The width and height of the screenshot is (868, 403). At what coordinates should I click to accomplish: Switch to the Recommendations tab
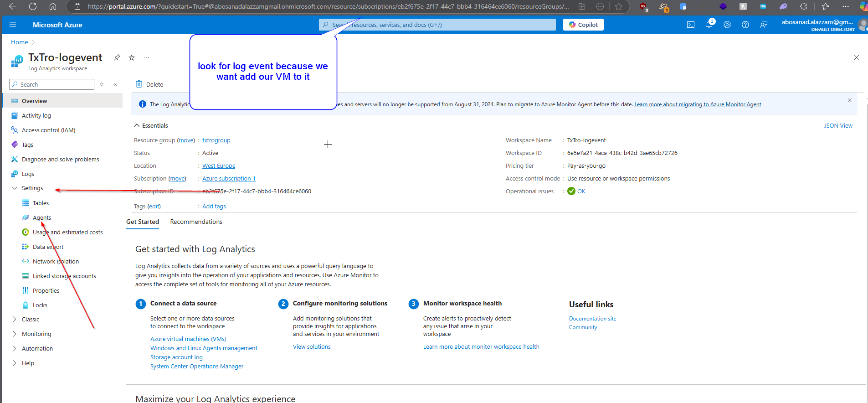[x=196, y=222]
